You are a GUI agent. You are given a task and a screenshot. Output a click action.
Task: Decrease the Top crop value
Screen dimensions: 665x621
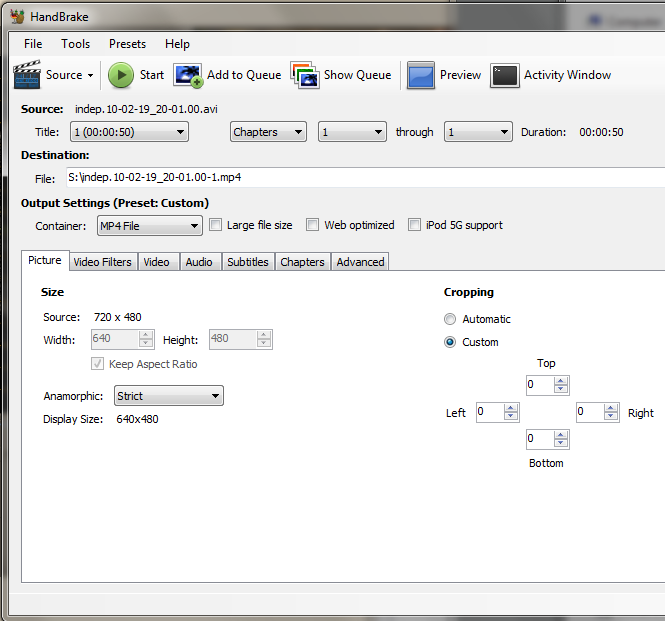561,389
